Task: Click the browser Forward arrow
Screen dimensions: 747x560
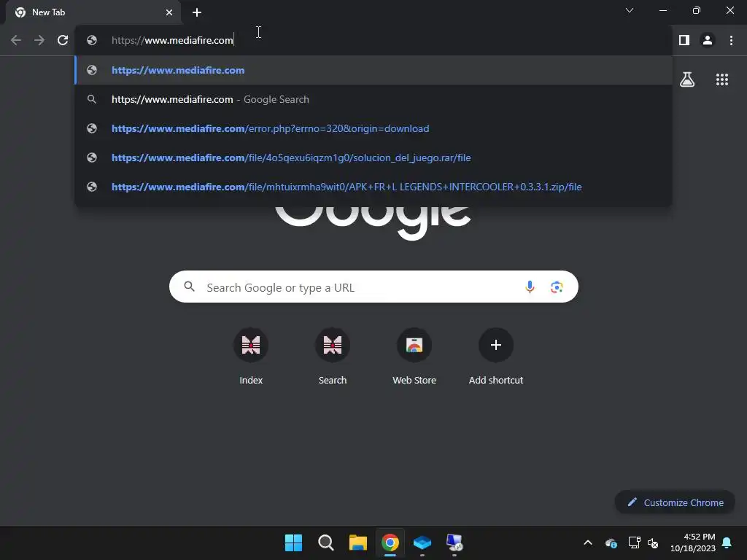Action: pyautogui.click(x=39, y=41)
